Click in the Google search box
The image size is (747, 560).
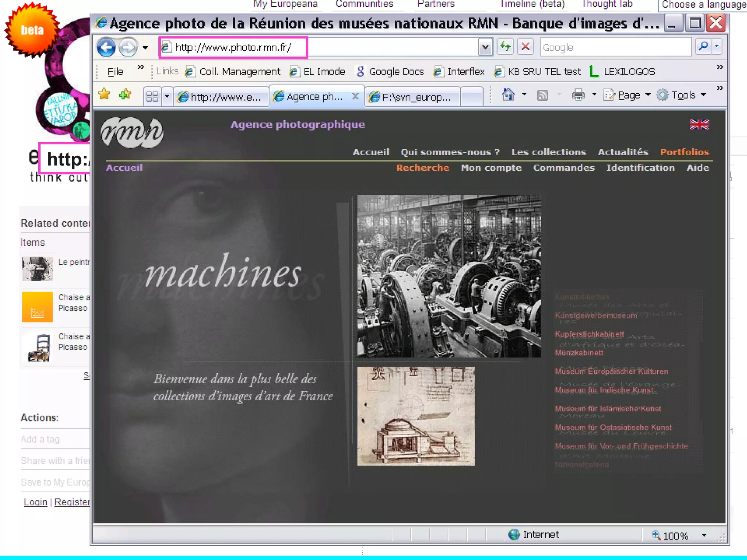pyautogui.click(x=615, y=47)
